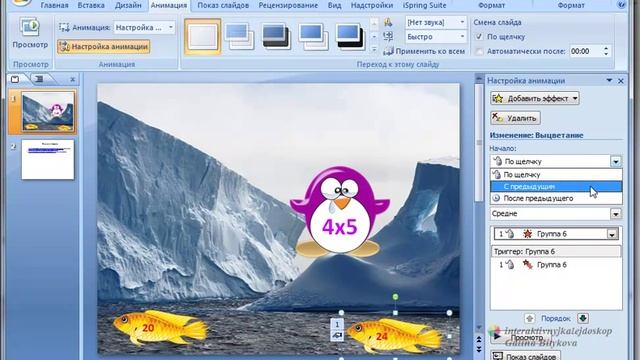Toggle the По щелчку advance checkbox

point(479,37)
